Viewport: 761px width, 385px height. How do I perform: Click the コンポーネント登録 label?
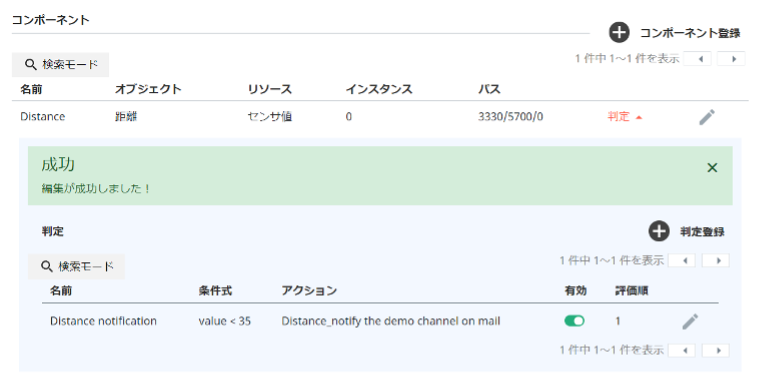[x=690, y=33]
